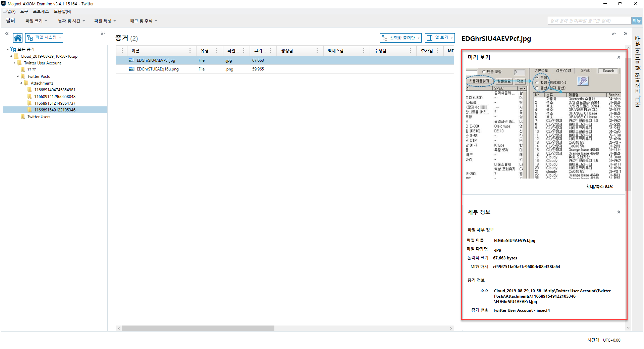This screenshot has height=349, width=644.
Task: Click the home icon in navigation pane
Action: point(18,38)
